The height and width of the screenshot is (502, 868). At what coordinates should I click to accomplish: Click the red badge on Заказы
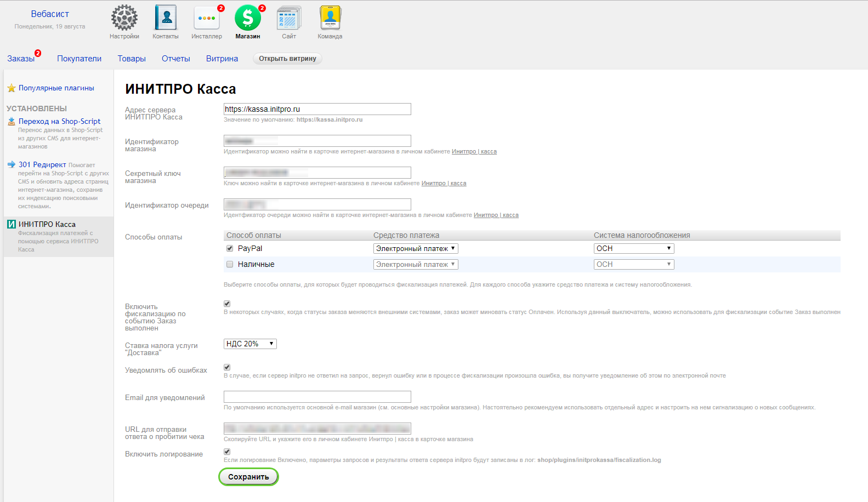(38, 53)
